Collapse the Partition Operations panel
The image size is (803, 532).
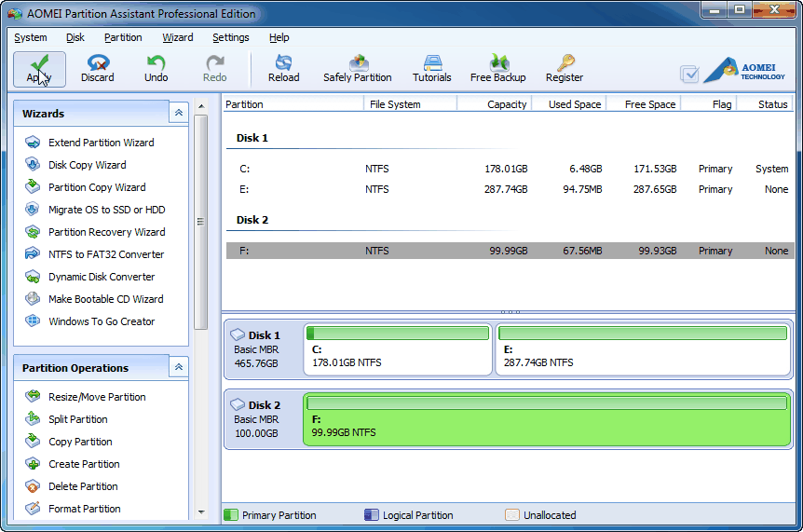click(x=179, y=367)
